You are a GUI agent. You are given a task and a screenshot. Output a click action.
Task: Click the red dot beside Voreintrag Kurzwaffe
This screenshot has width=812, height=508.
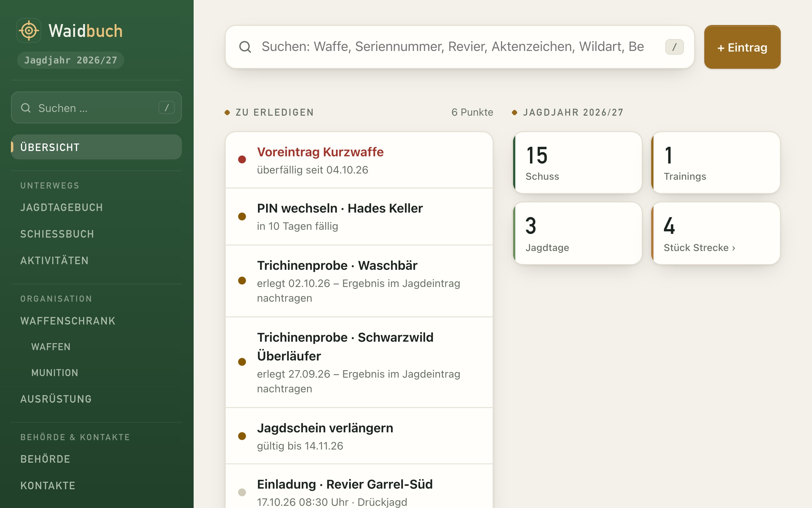tap(242, 159)
